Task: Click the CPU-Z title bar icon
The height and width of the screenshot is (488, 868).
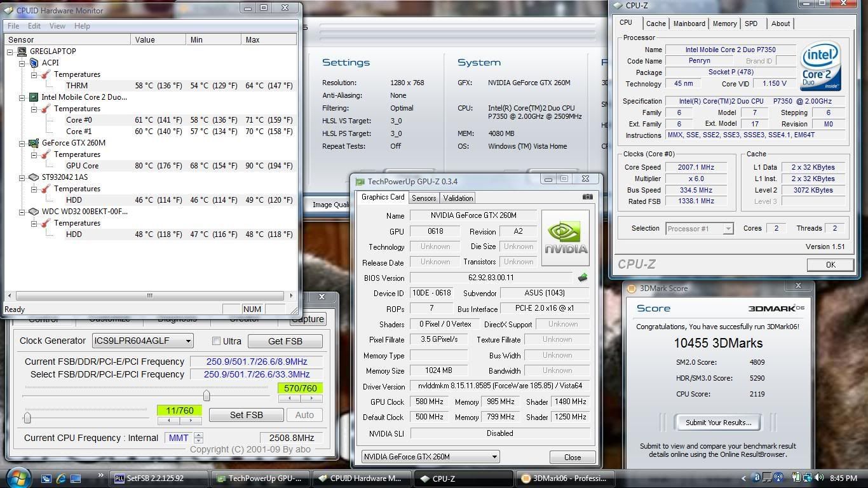Action: tap(618, 5)
